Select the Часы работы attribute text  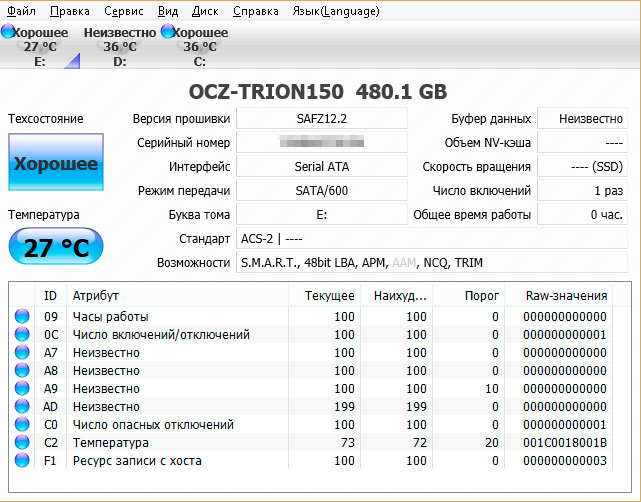click(110, 316)
